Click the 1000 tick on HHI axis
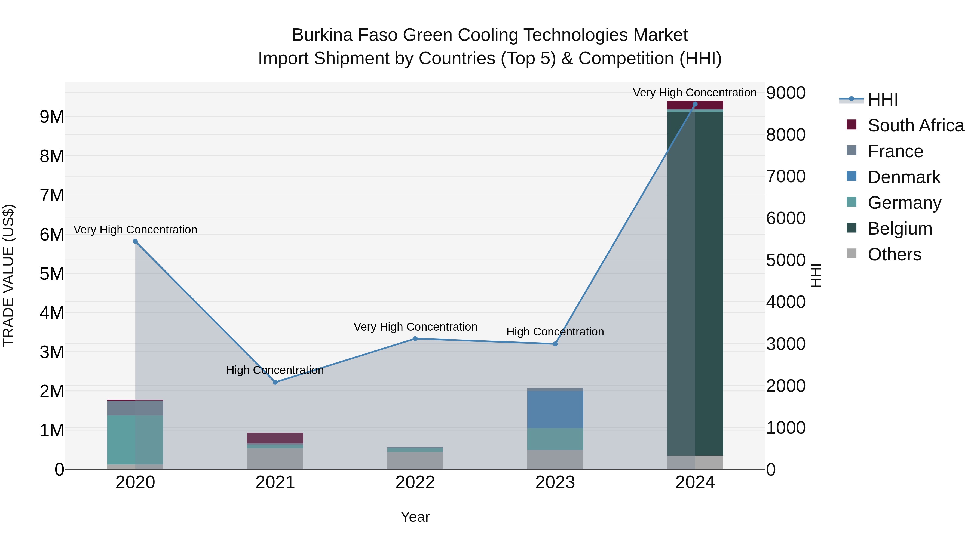Image resolution: width=980 pixels, height=551 pixels. [x=786, y=428]
